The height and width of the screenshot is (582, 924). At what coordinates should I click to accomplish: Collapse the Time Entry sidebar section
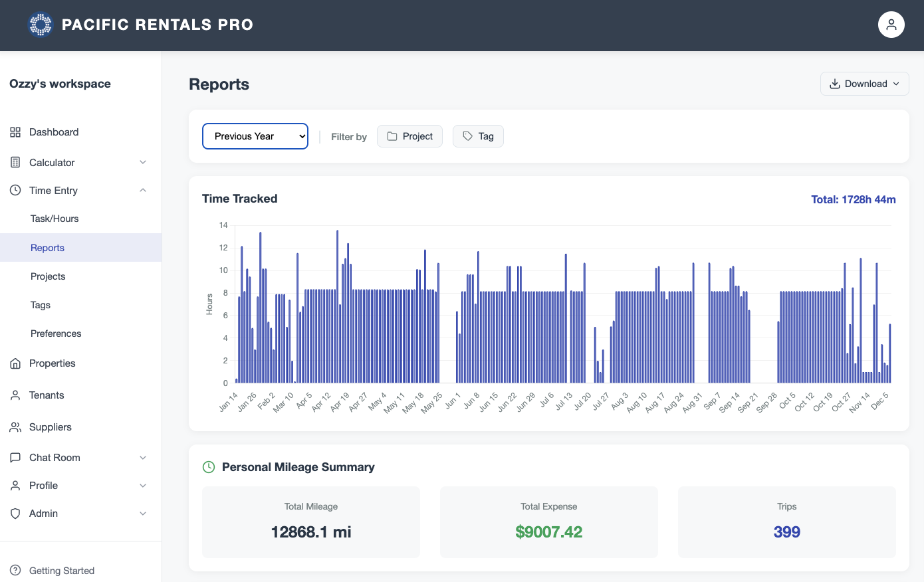pyautogui.click(x=142, y=191)
